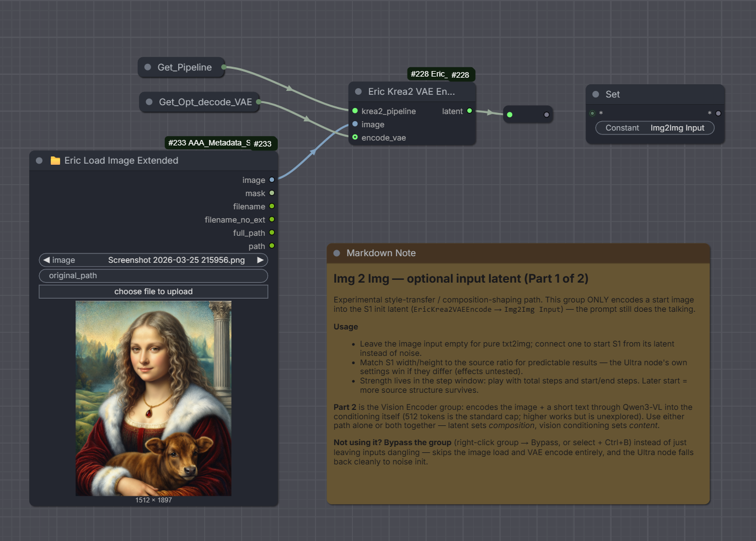756x541 pixels.
Task: Click the Set node right output socket
Action: click(x=718, y=113)
